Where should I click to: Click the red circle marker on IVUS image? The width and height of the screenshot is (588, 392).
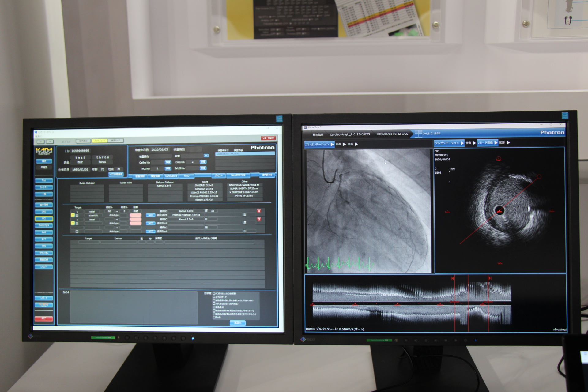tap(539, 177)
